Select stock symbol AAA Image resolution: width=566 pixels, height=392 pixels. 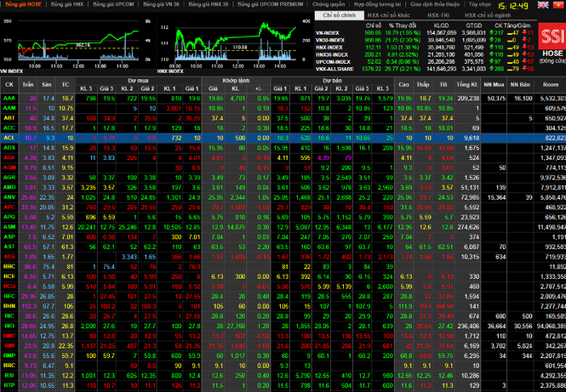(9, 98)
